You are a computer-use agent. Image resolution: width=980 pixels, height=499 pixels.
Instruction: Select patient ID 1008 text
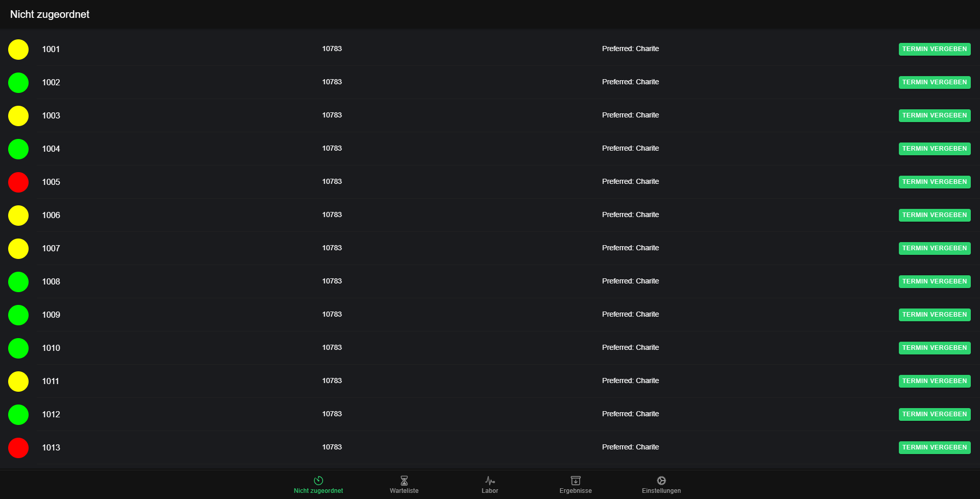(x=51, y=282)
